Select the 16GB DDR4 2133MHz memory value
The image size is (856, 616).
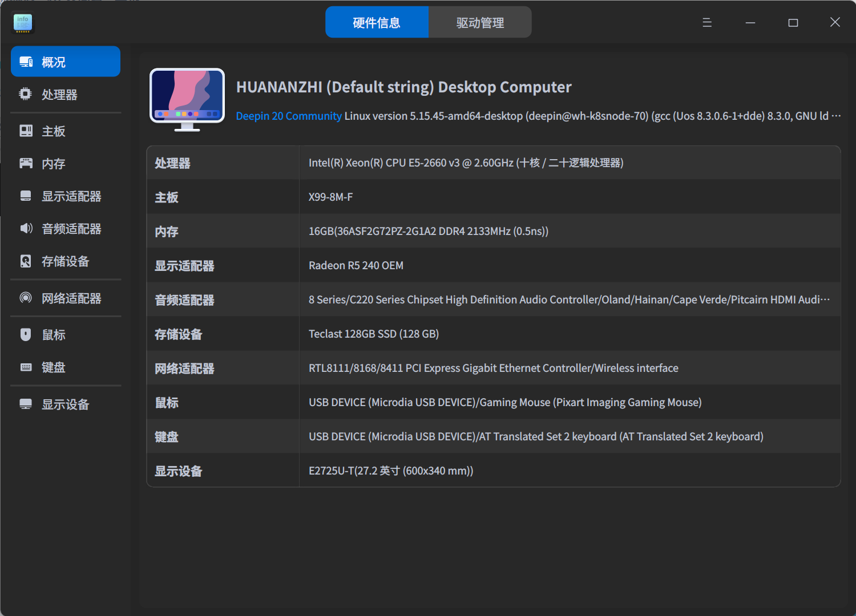[x=429, y=231]
